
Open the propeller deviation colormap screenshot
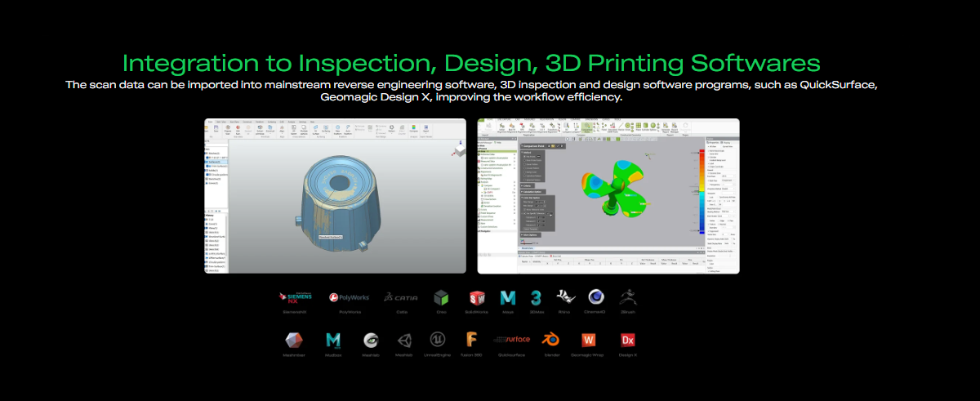click(608, 196)
